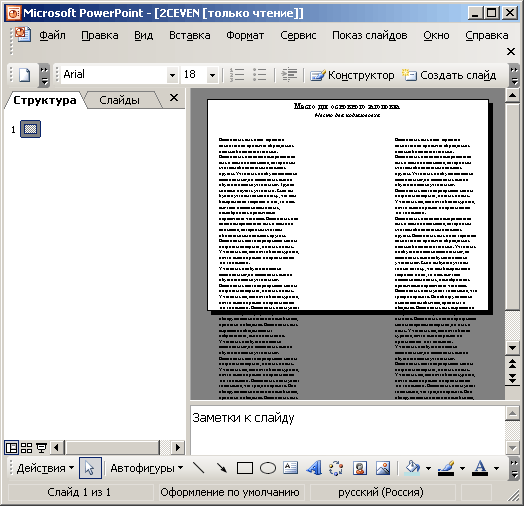Toggle bulleted list formatting
Screen dimensions: 524x506
[259, 75]
